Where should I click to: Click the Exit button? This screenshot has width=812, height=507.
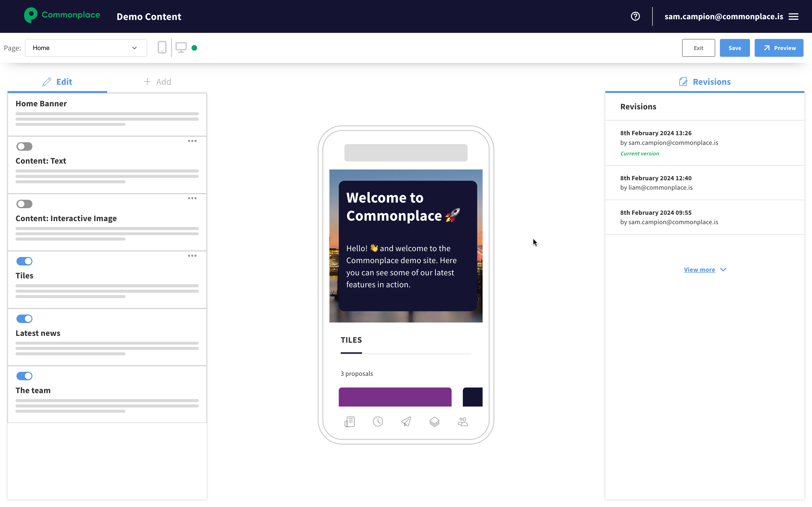[x=698, y=48]
